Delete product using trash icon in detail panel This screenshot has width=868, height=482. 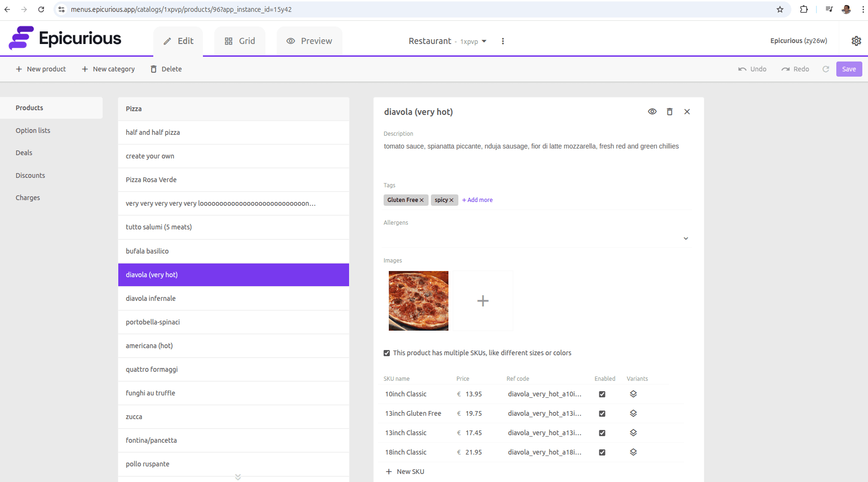click(x=670, y=112)
